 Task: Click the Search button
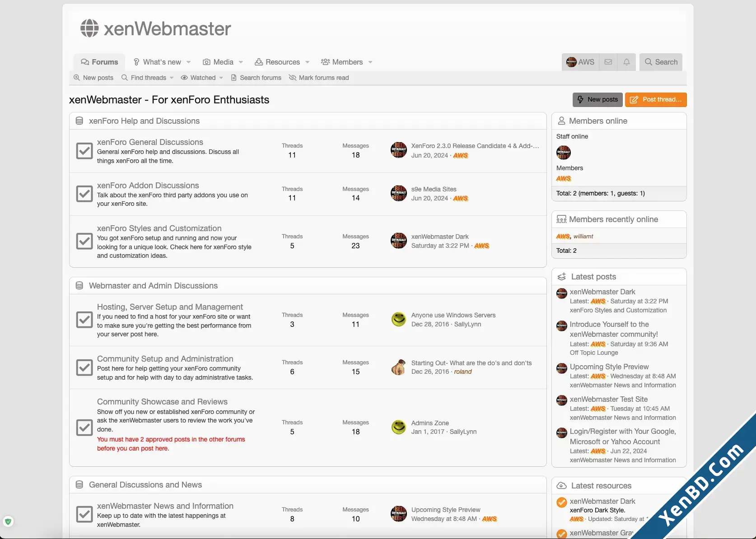click(661, 62)
